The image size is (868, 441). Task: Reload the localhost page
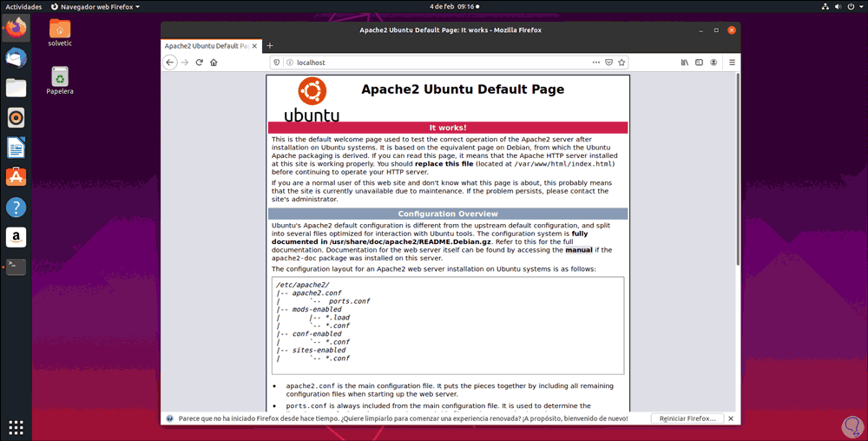[200, 63]
